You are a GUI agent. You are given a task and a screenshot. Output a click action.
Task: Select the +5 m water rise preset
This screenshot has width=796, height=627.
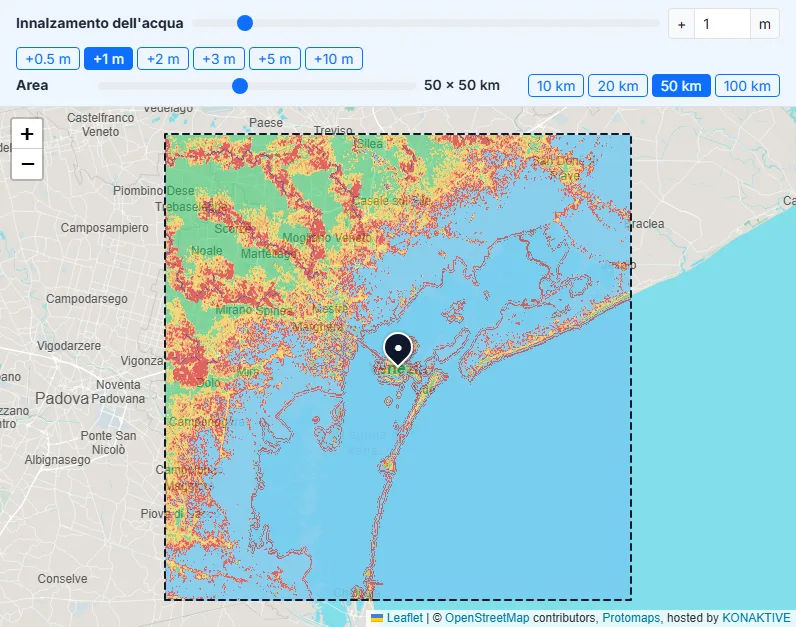tap(275, 59)
